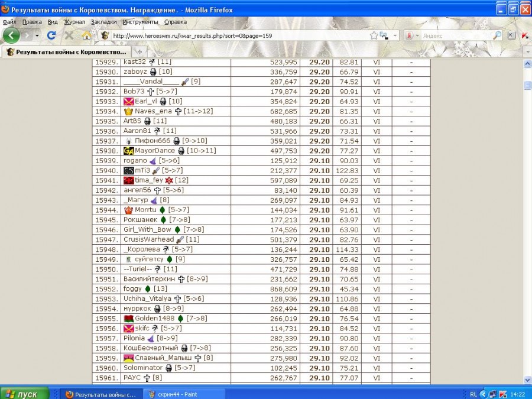Open player Aaron81 profile link
Viewport: 532px width, 399px height.
[137, 131]
